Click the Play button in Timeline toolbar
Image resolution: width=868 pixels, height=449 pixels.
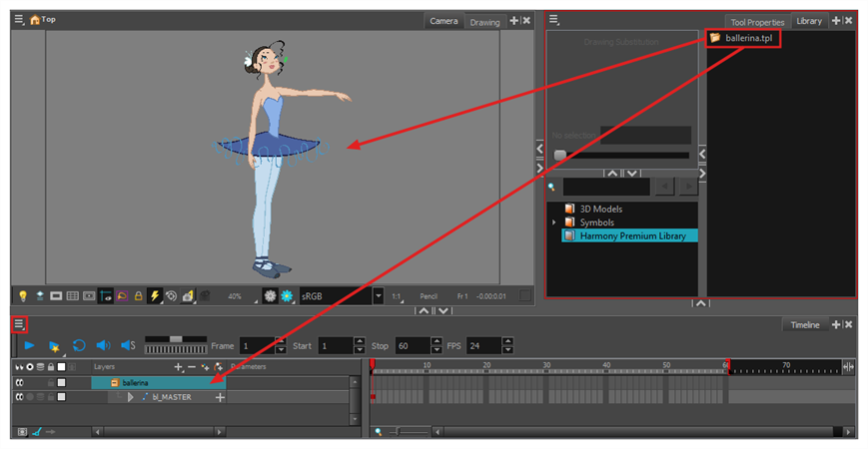(x=29, y=345)
